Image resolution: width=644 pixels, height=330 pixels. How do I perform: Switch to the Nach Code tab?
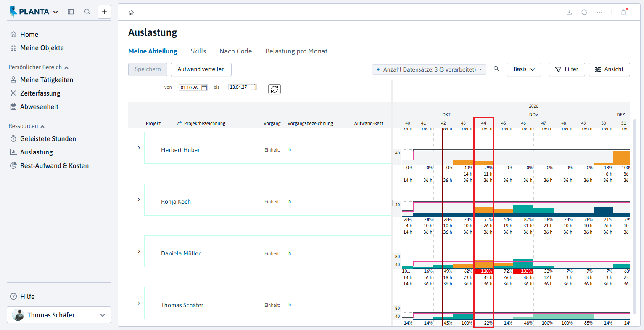(236, 51)
